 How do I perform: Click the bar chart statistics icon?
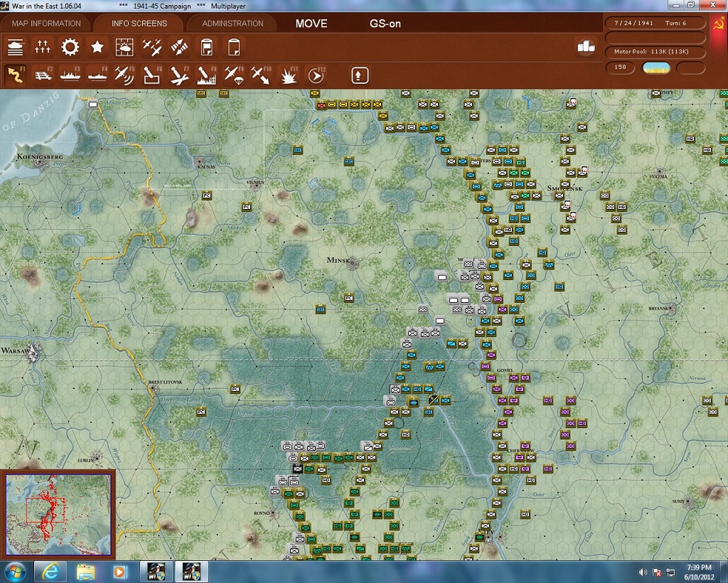coord(586,46)
